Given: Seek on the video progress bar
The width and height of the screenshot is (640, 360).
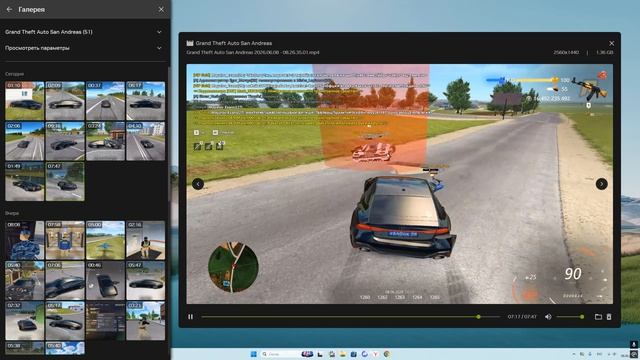Looking at the screenshot, I should (x=351, y=317).
